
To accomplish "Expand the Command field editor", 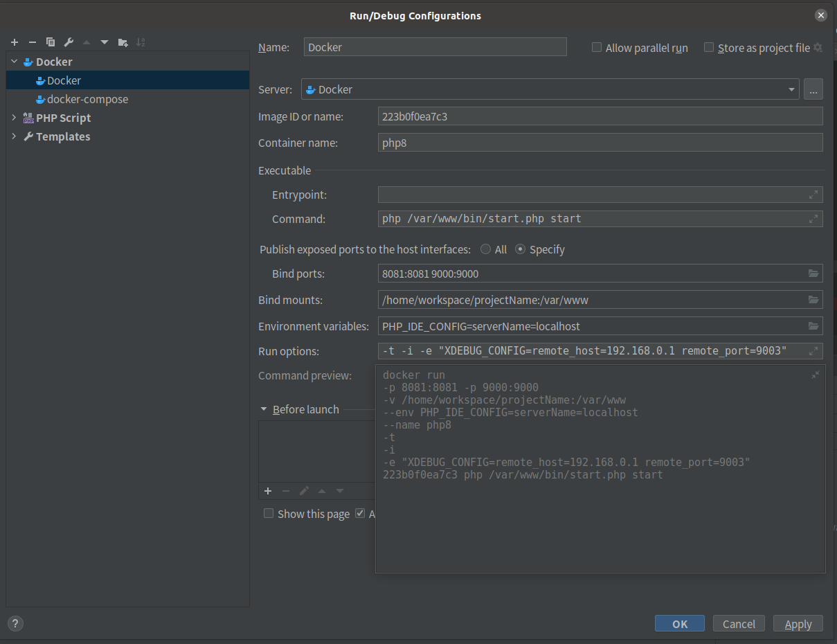I will click(x=813, y=219).
